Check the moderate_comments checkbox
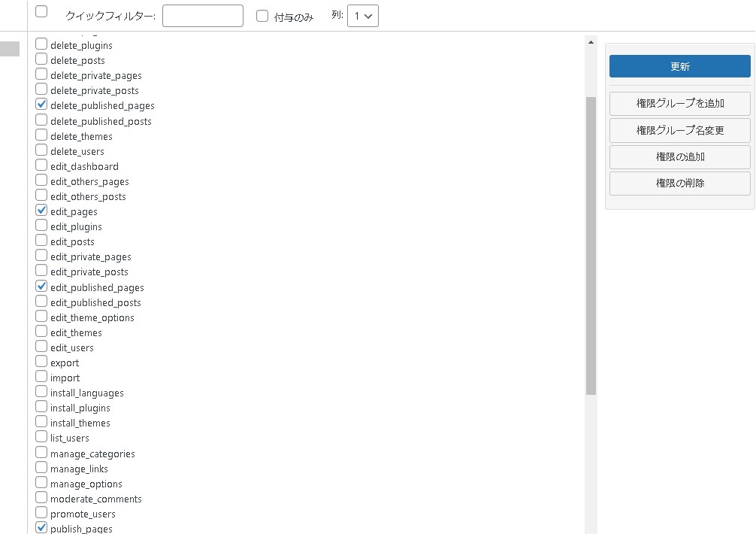 (41, 498)
